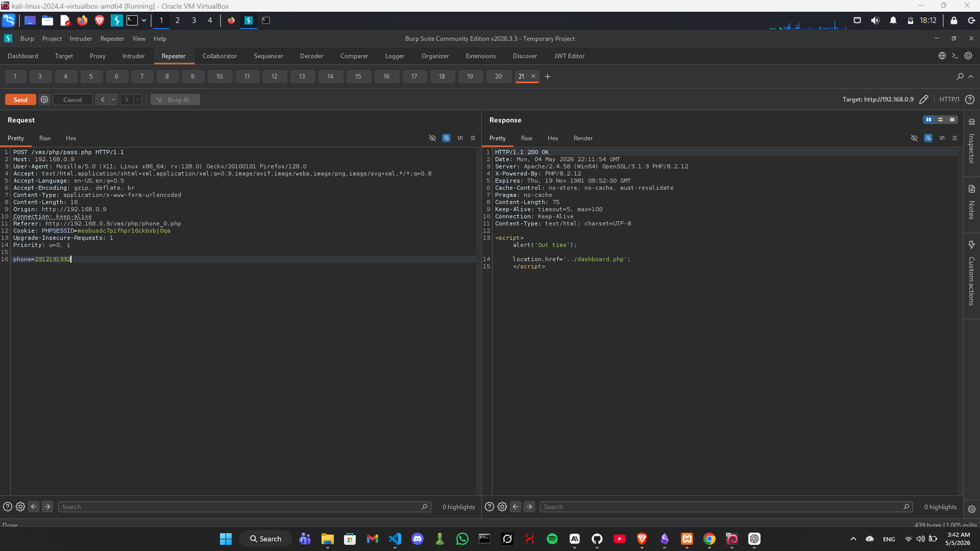This screenshot has width=980, height=551.
Task: Search Repeater tabs with magnifier icon
Action: (x=960, y=77)
